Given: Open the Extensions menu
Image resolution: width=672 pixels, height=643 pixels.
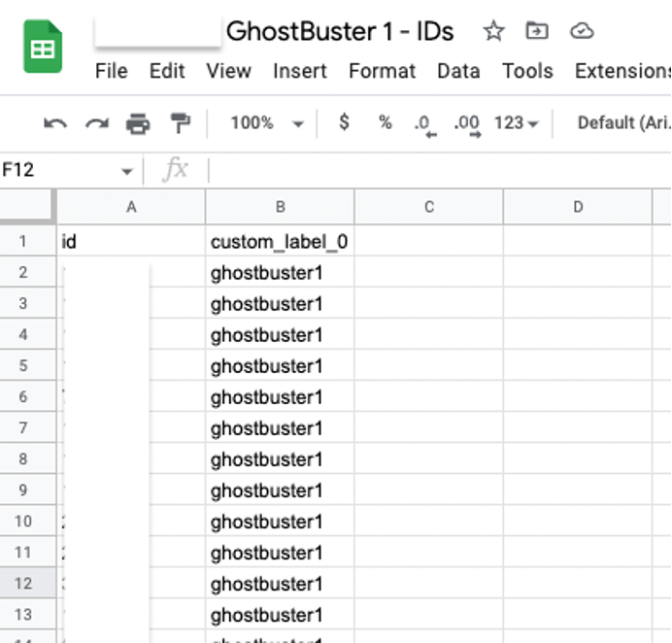Looking at the screenshot, I should pos(623,71).
